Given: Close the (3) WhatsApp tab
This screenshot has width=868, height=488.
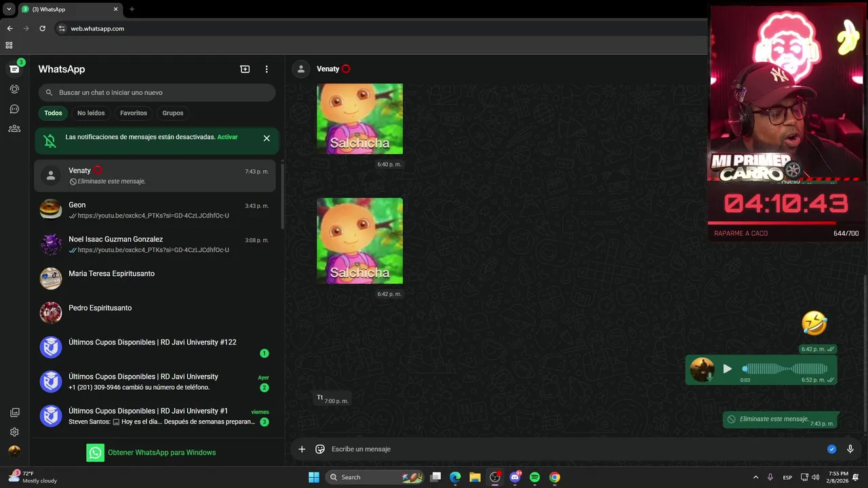Looking at the screenshot, I should click(x=115, y=9).
